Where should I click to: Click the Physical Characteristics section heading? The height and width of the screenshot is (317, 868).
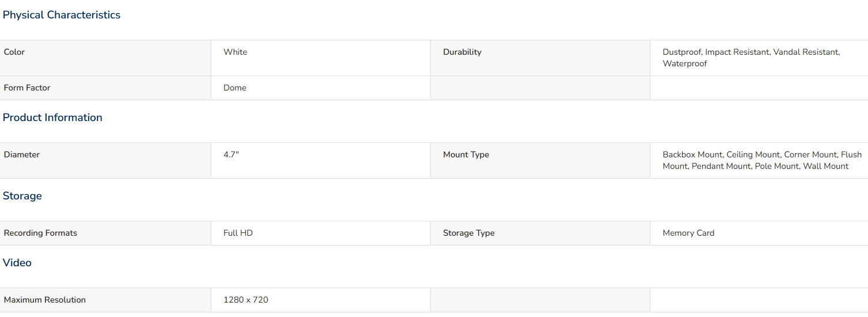[x=62, y=15]
